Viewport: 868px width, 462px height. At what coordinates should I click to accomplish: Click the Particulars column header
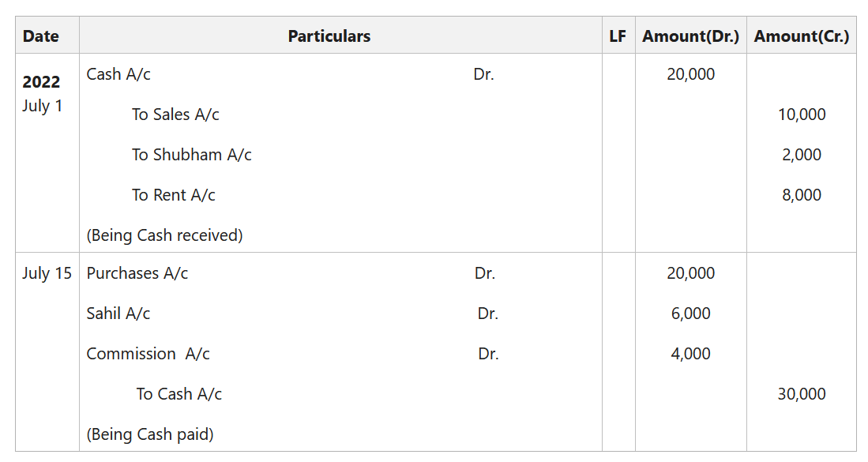tap(329, 36)
